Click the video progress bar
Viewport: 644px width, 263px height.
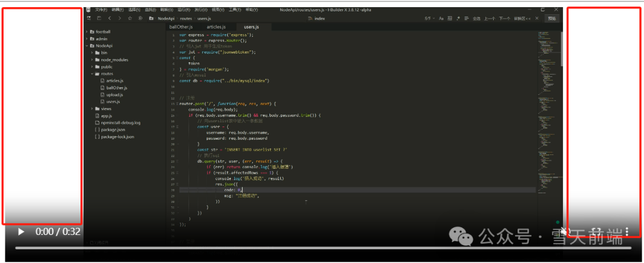click(322, 247)
